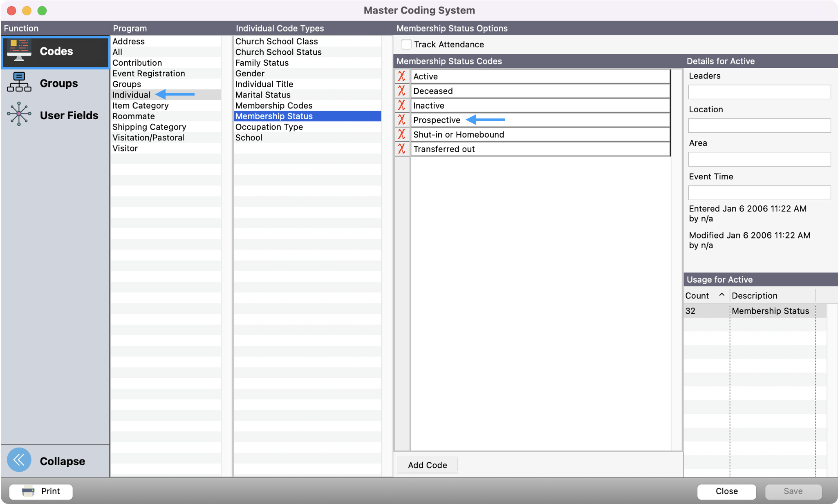
Task: Delete the Active code with its red X
Action: [x=402, y=76]
